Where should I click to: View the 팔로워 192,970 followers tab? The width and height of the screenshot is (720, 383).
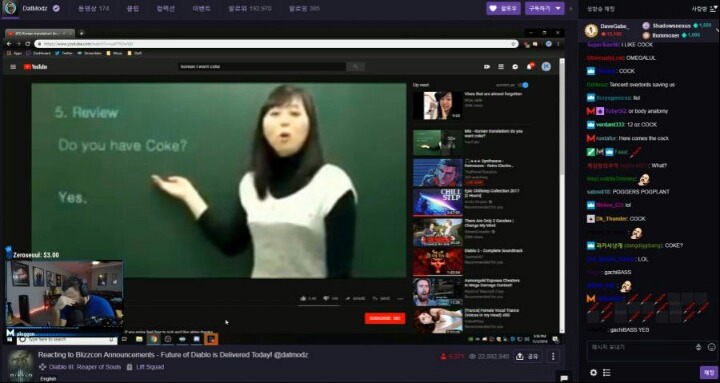click(250, 8)
